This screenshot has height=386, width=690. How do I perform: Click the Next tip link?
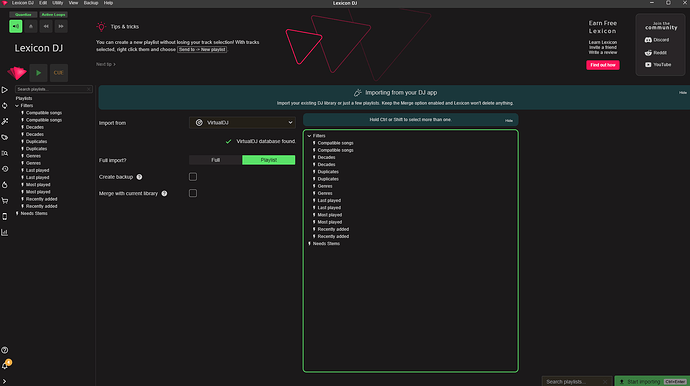(106, 64)
